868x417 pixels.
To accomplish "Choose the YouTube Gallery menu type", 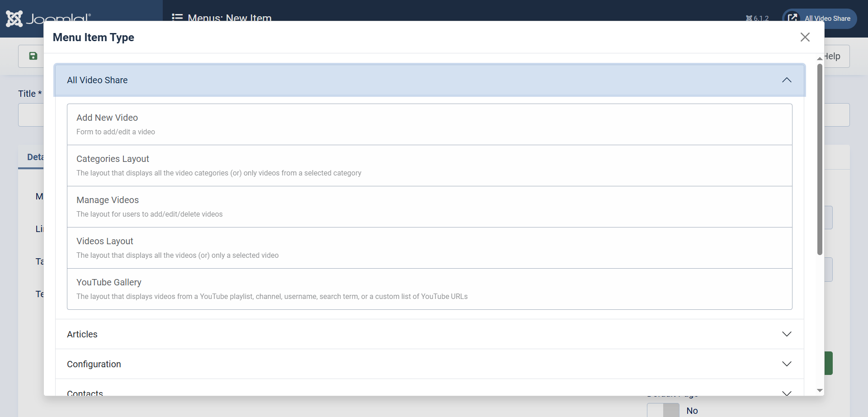I will (429, 289).
